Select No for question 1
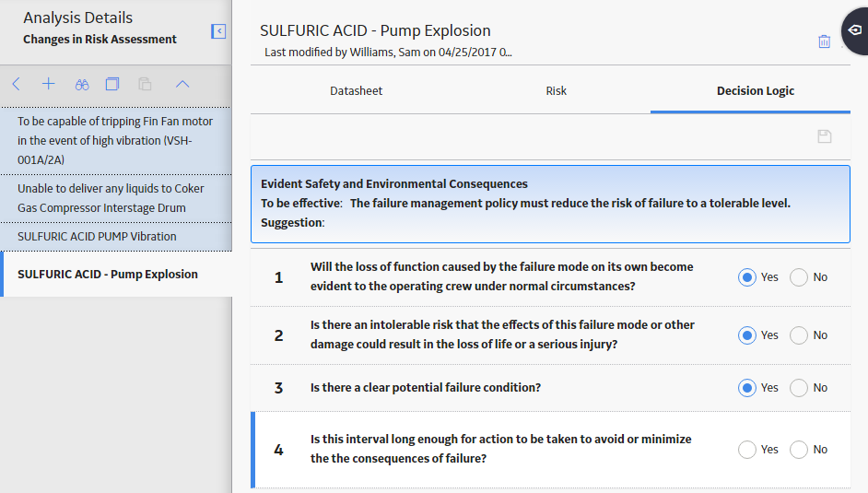 pos(799,277)
